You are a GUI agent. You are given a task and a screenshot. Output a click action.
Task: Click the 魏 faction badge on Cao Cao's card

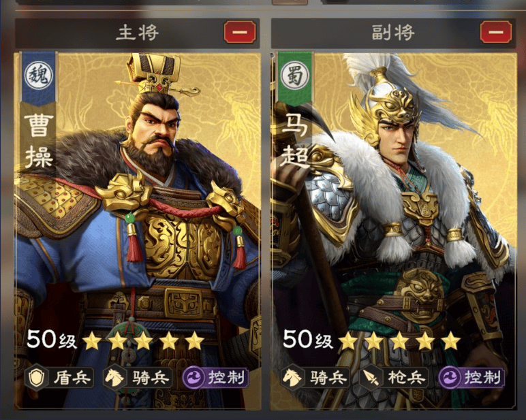(x=39, y=76)
